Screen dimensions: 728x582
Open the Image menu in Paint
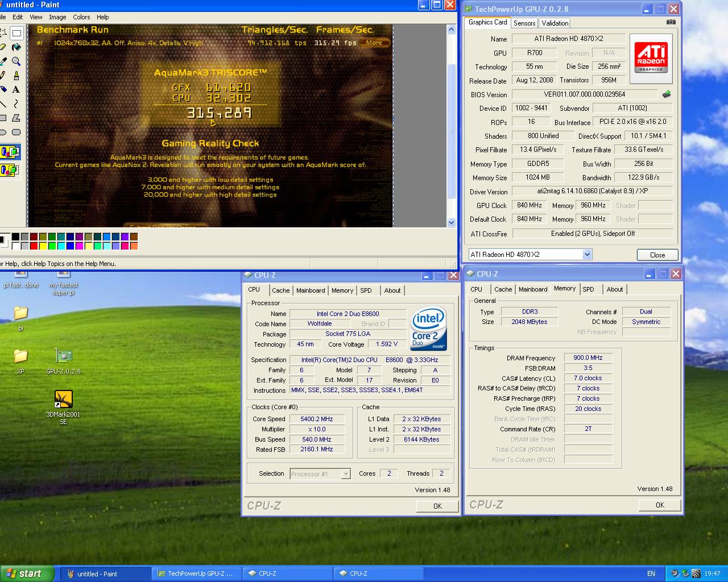[x=57, y=17]
